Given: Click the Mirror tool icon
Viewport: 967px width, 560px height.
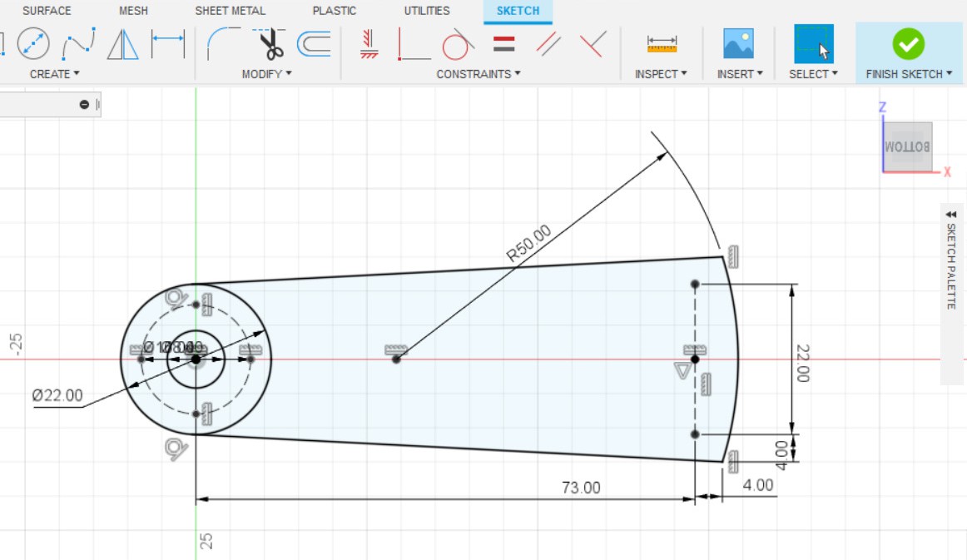Looking at the screenshot, I should (123, 43).
